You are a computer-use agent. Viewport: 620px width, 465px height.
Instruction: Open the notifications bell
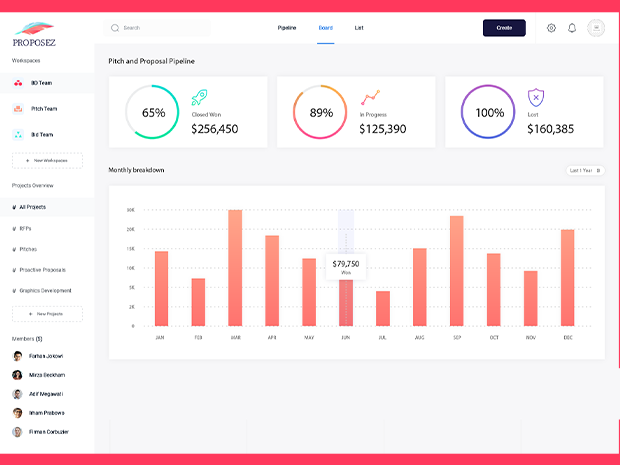point(572,28)
